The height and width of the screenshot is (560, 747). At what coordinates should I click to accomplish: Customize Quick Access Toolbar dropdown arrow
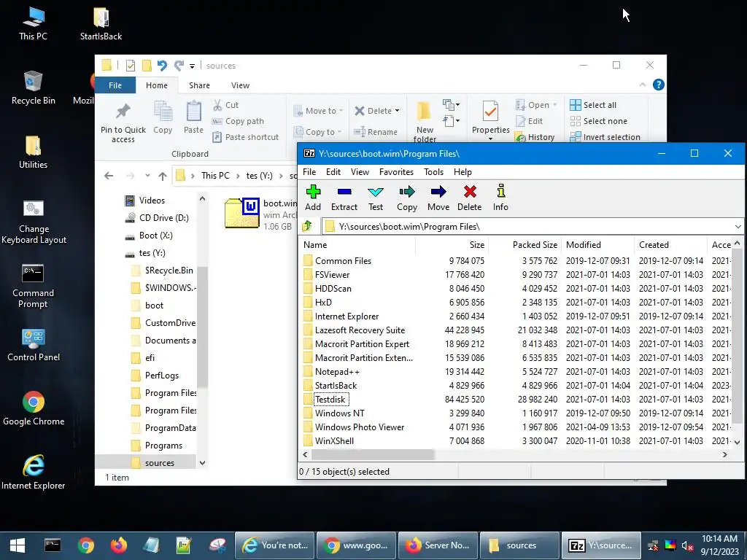(192, 66)
